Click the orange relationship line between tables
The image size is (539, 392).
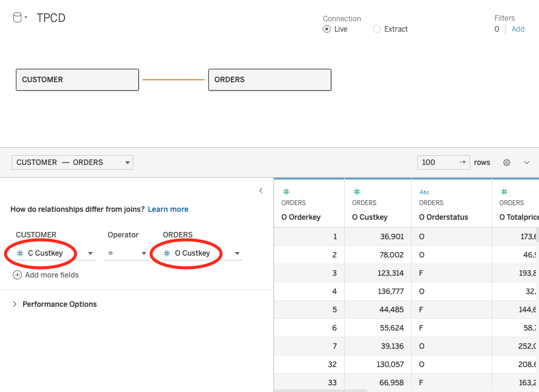(x=174, y=79)
